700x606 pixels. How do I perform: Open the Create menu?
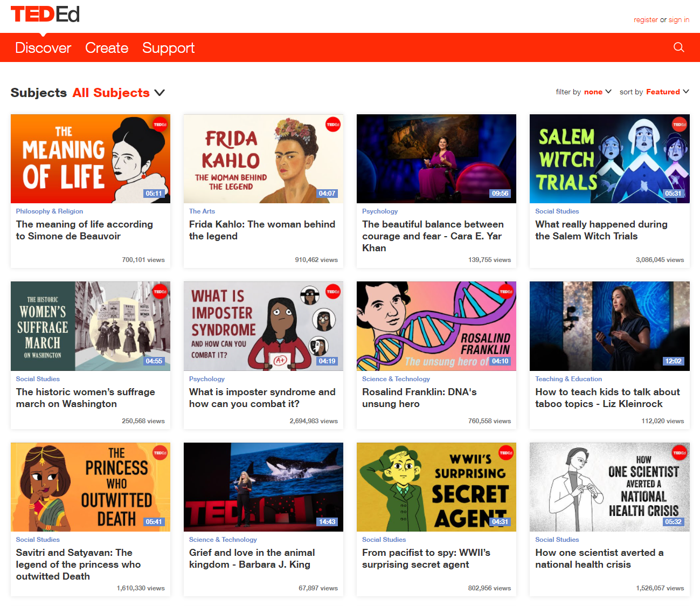107,48
